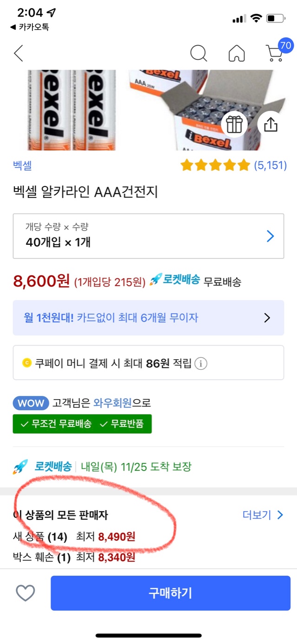The height and width of the screenshot is (644, 297).
Task: Tap info icon next to 86원 적립
Action: click(200, 363)
